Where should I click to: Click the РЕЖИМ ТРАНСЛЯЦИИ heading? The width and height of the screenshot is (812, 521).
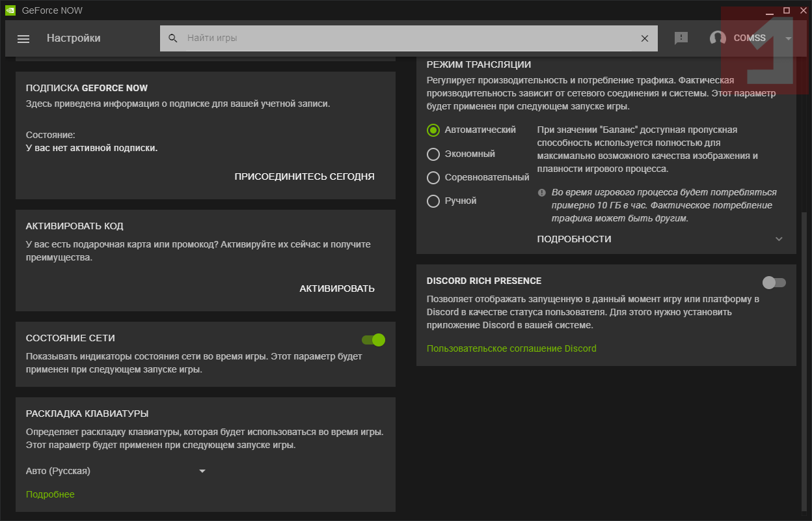click(479, 64)
